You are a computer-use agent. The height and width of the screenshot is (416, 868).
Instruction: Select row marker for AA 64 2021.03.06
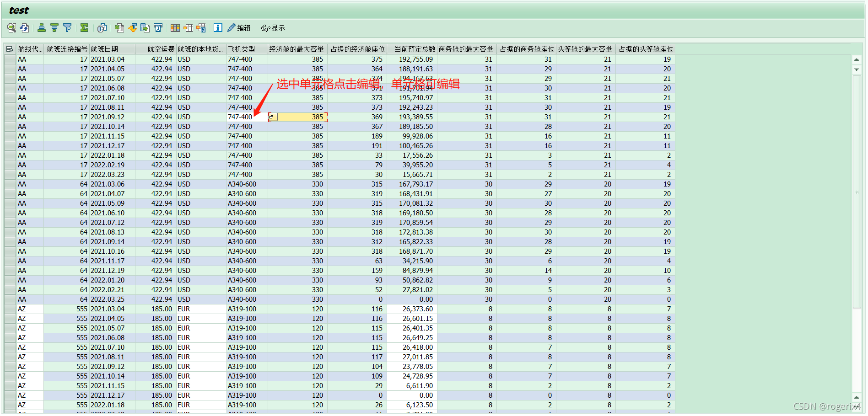(x=10, y=184)
